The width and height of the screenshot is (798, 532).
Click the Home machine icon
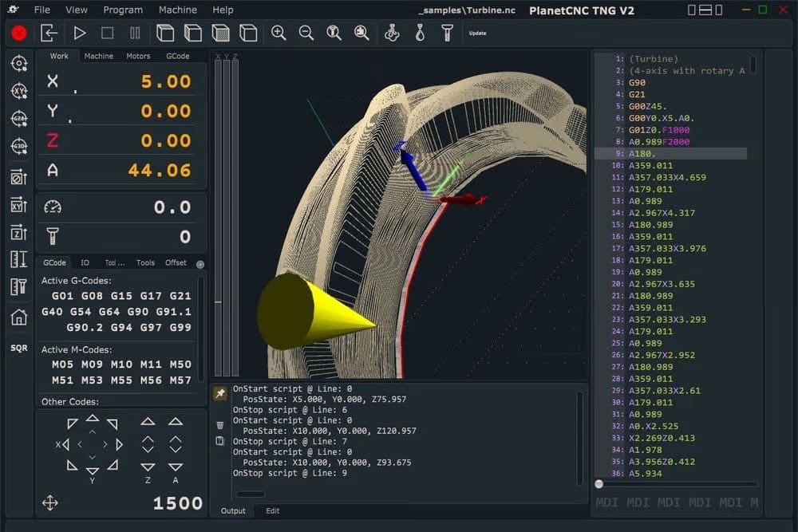tap(19, 317)
